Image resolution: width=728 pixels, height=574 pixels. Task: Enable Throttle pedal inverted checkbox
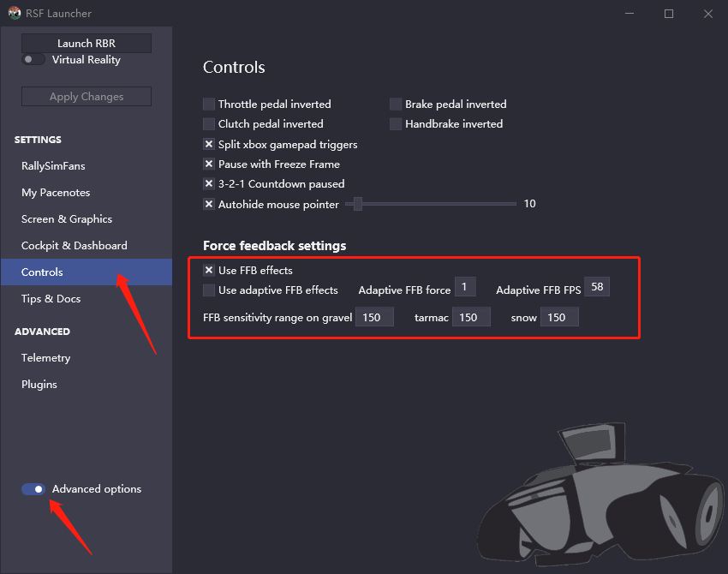[209, 105]
